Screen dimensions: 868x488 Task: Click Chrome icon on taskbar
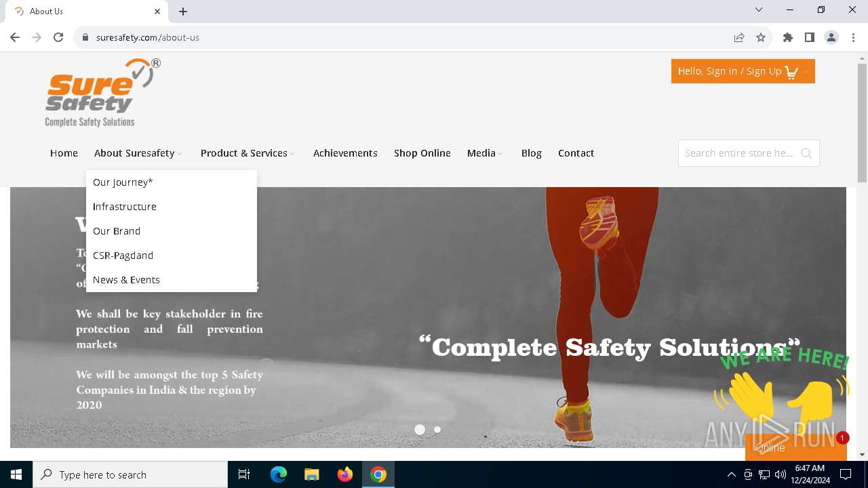click(378, 474)
